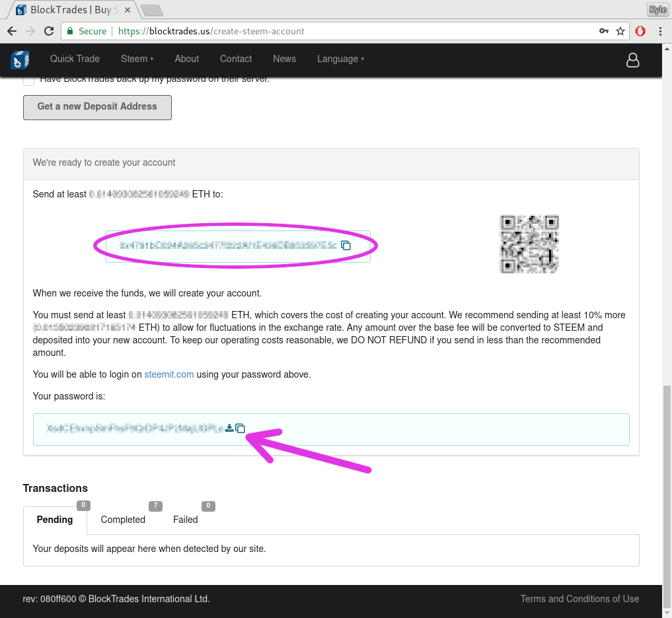Image resolution: width=672 pixels, height=618 pixels.
Task: Copy the ETH deposit address
Action: [346, 246]
